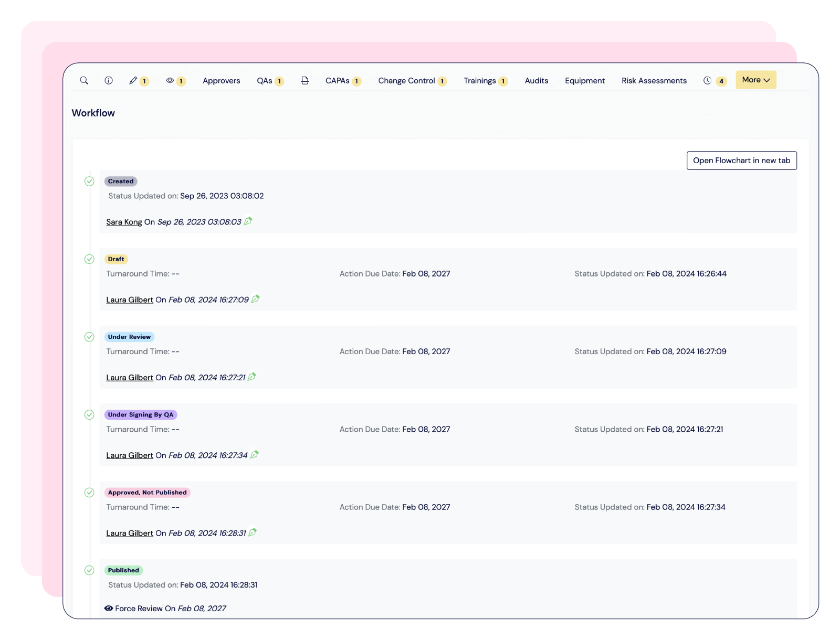Click the pencil edit icon
840x640 pixels.
point(133,80)
